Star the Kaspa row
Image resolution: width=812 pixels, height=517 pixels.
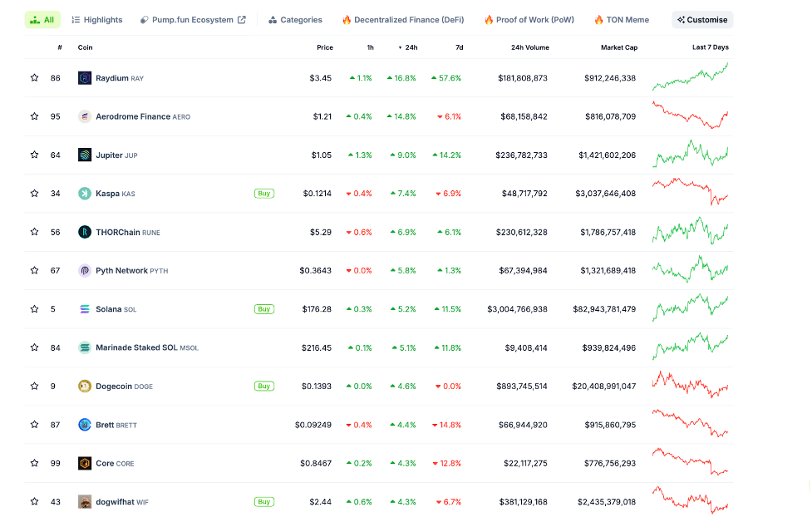click(x=34, y=193)
